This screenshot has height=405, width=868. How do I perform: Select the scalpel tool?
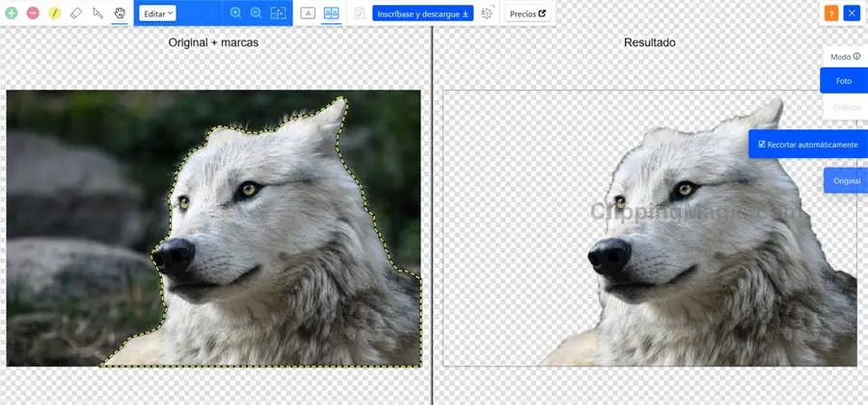(98, 13)
